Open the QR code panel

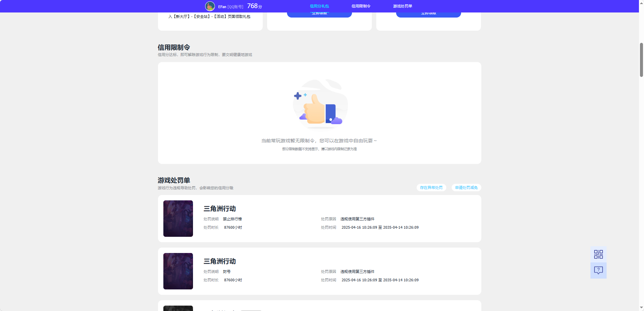click(598, 254)
